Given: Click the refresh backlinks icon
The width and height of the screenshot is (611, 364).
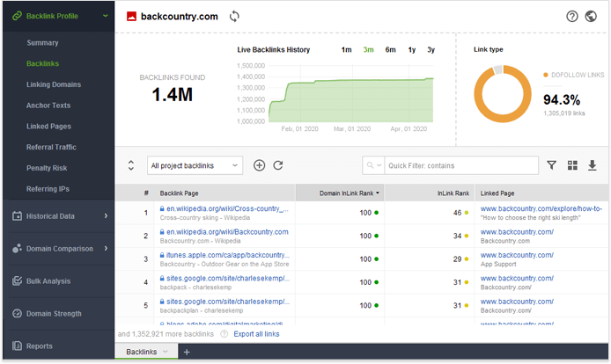Looking at the screenshot, I should click(x=278, y=165).
